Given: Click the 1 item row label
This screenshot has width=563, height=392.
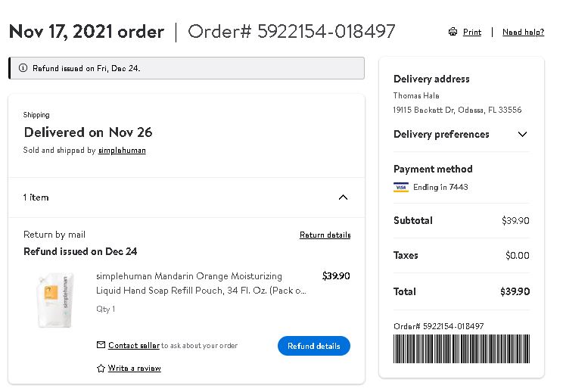Looking at the screenshot, I should click(36, 197).
